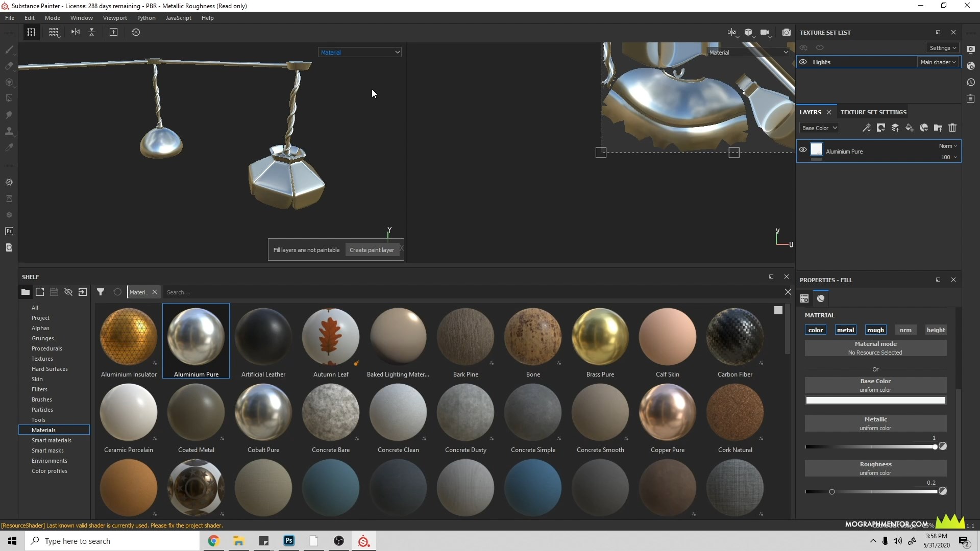Open the History panel side icon

point(971,82)
